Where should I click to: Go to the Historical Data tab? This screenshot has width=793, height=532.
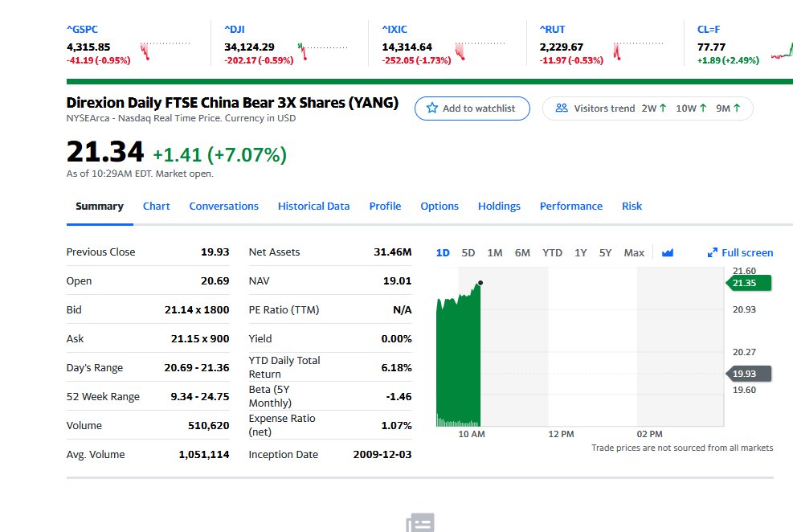click(x=313, y=207)
